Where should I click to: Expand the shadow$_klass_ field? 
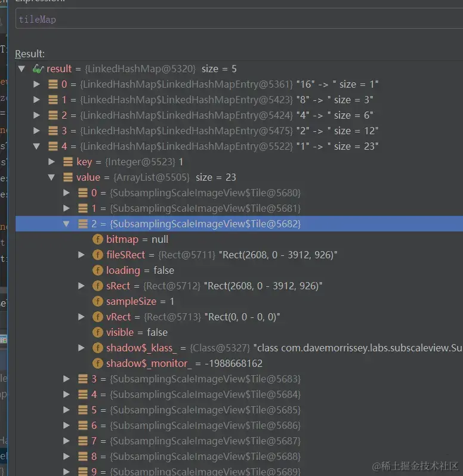click(81, 348)
